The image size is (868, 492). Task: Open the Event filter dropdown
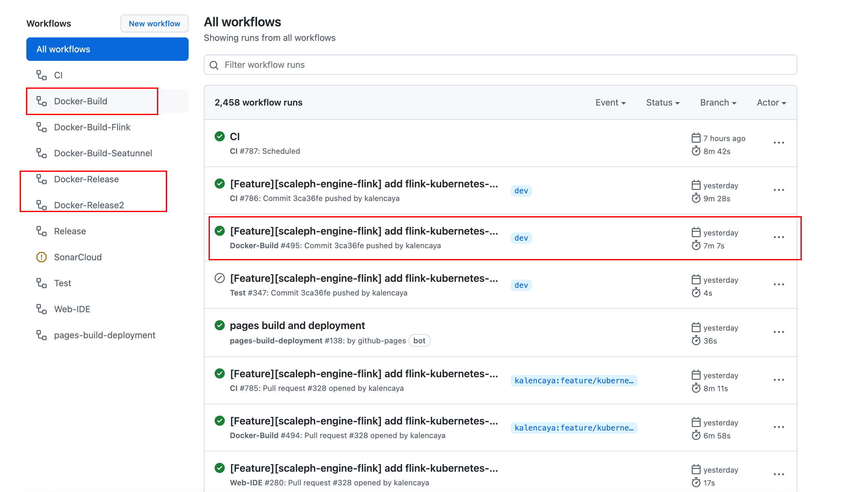tap(610, 102)
